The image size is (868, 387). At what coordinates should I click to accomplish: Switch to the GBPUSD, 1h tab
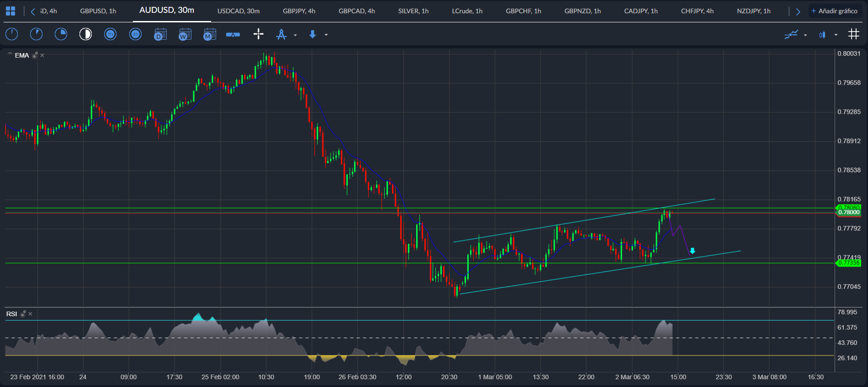98,11
